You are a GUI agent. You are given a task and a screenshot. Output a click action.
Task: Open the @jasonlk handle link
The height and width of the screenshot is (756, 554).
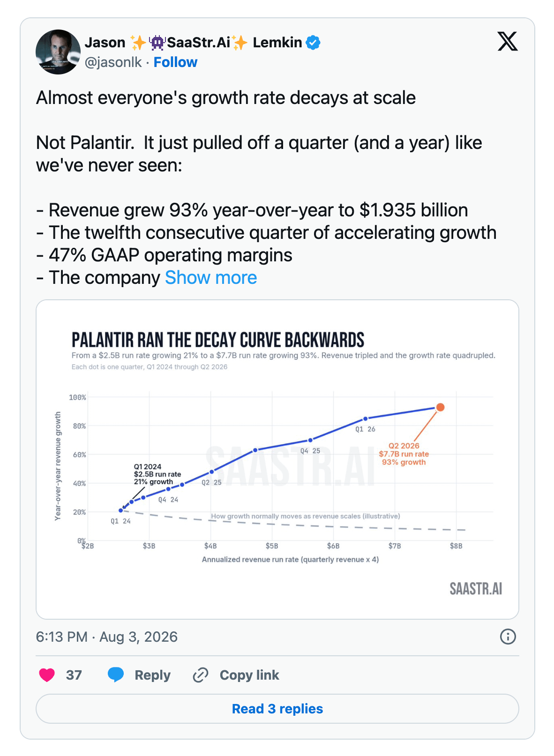113,62
